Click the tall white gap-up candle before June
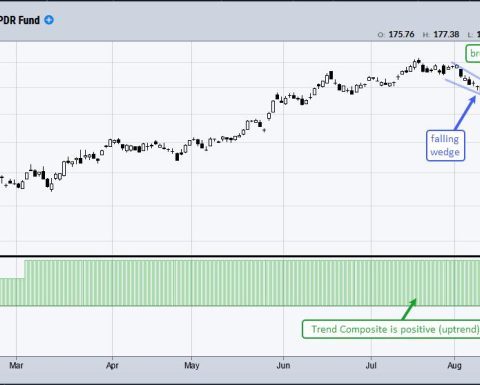Viewport: 480px width, 385px height. (x=273, y=107)
